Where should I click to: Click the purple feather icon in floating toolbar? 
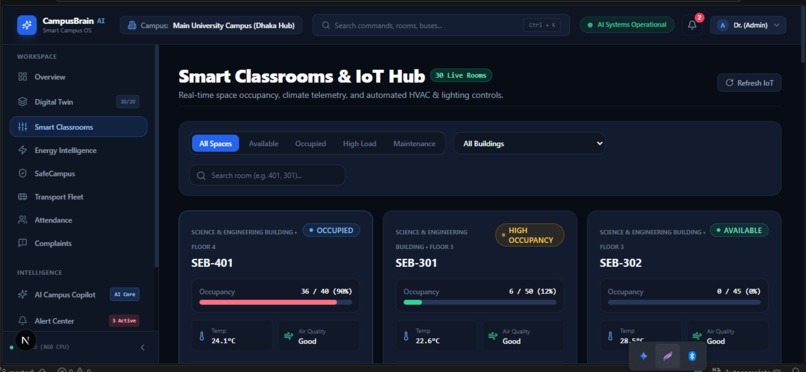pyautogui.click(x=668, y=356)
